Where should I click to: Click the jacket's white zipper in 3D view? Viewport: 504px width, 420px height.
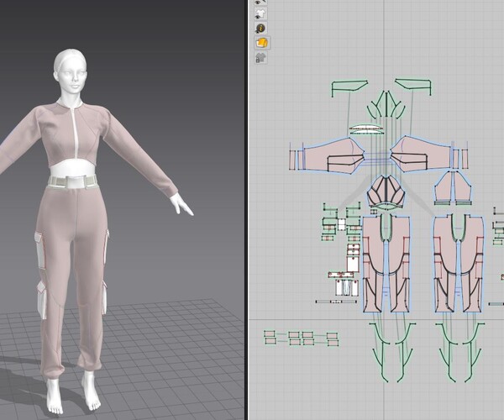[x=76, y=133]
